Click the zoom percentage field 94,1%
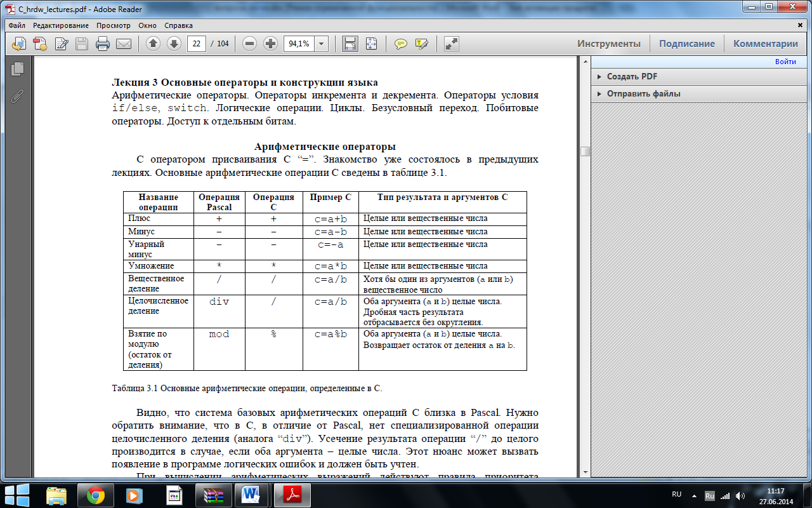Image resolution: width=812 pixels, height=508 pixels. pos(299,44)
